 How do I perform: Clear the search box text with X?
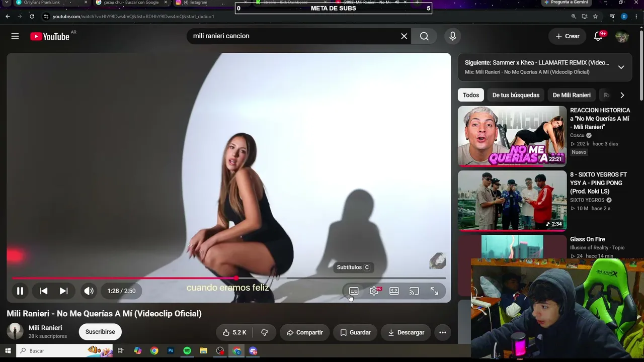(404, 36)
